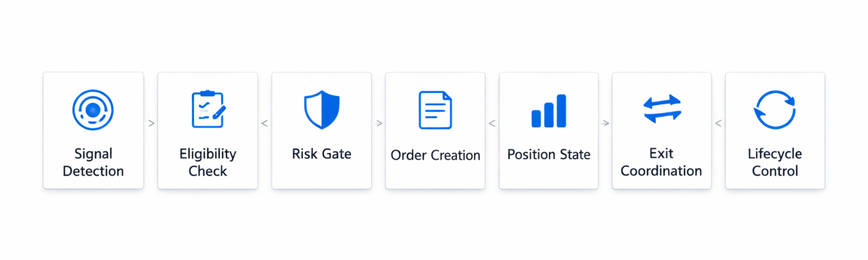This screenshot has width=868, height=260.
Task: Click chevron between Signal Detection and Eligibility Check
Action: tap(151, 123)
